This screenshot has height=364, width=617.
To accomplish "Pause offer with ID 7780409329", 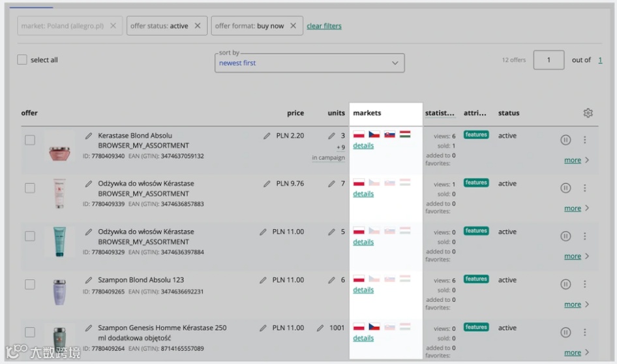I will pos(565,236).
